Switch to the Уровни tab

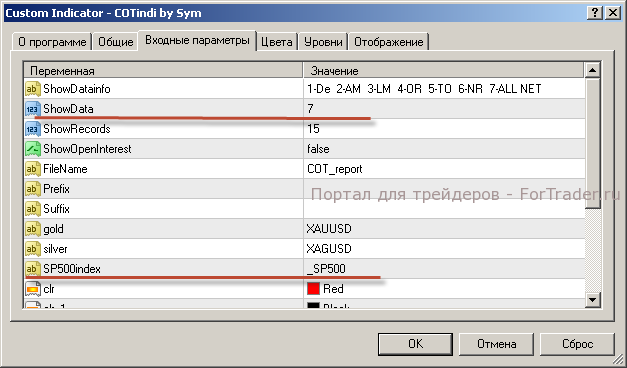[323, 42]
